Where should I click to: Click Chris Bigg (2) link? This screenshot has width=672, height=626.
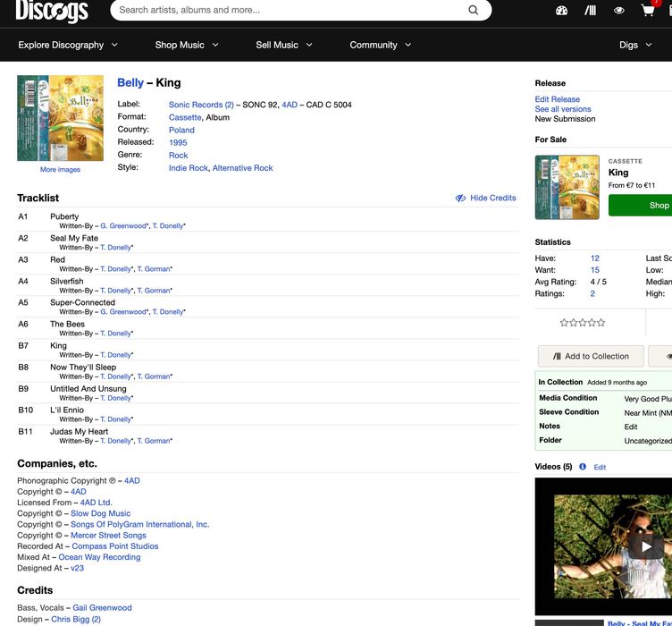tap(76, 619)
